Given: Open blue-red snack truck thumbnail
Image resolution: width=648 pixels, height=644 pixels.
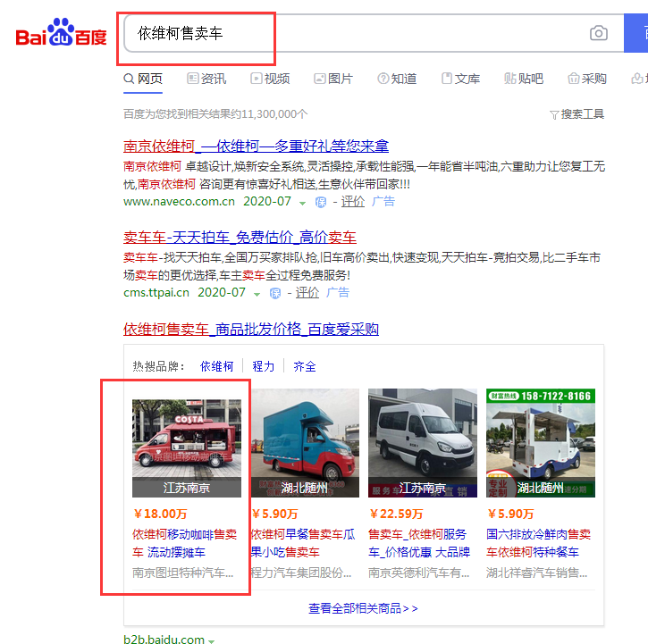Looking at the screenshot, I should pos(305,443).
